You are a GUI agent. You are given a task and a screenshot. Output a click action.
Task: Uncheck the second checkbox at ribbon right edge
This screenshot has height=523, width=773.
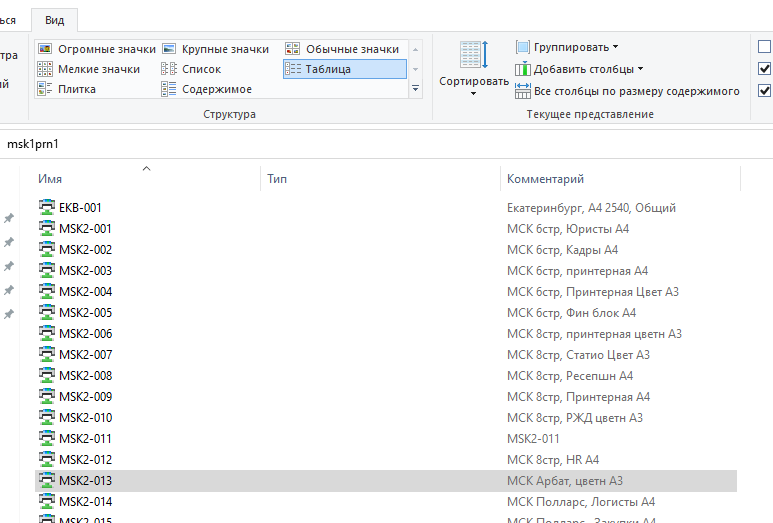(x=765, y=69)
